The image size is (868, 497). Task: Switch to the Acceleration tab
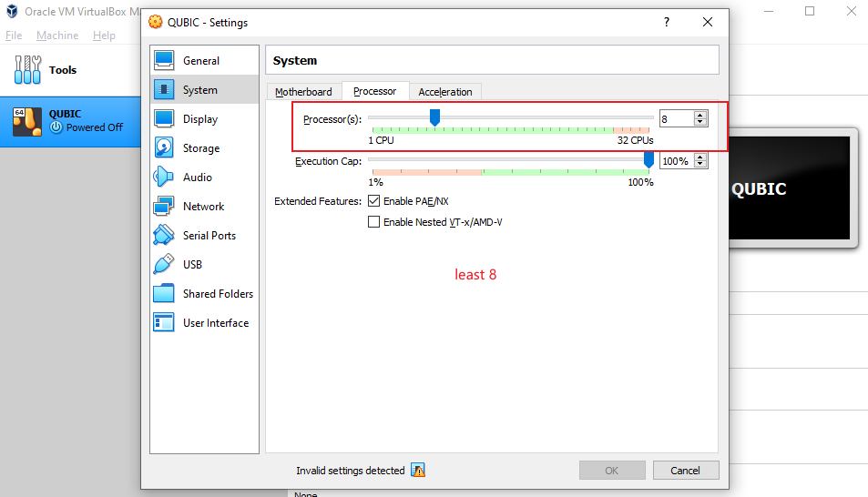click(x=445, y=92)
